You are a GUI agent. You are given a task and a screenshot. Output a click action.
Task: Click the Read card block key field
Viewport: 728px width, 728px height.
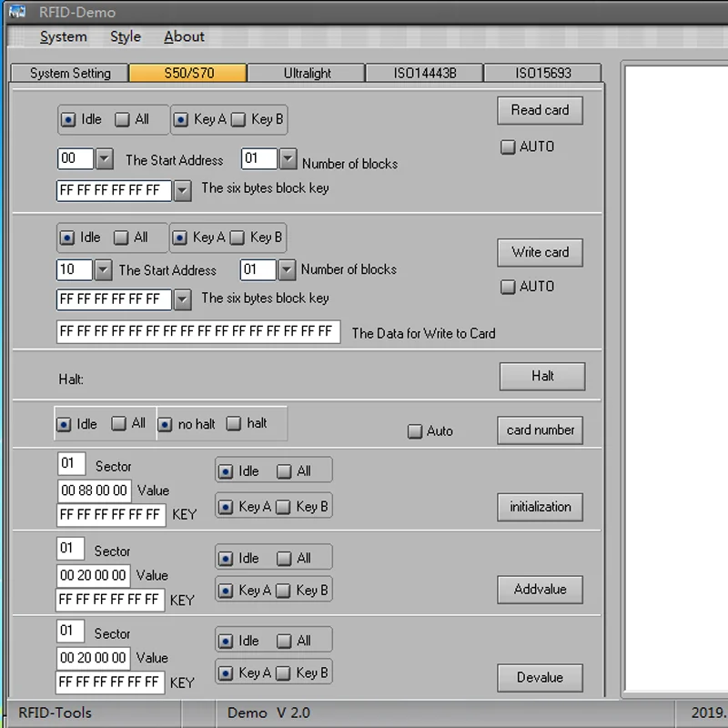coord(115,191)
